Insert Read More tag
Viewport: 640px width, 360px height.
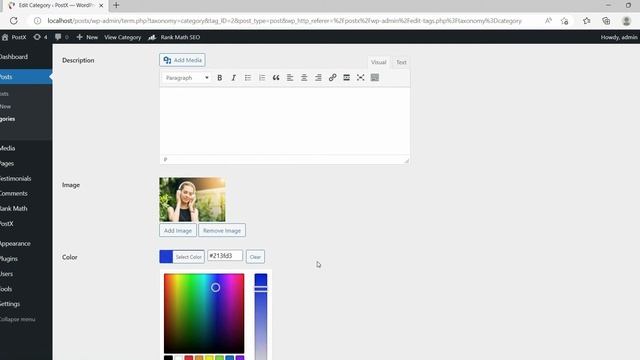[347, 78]
